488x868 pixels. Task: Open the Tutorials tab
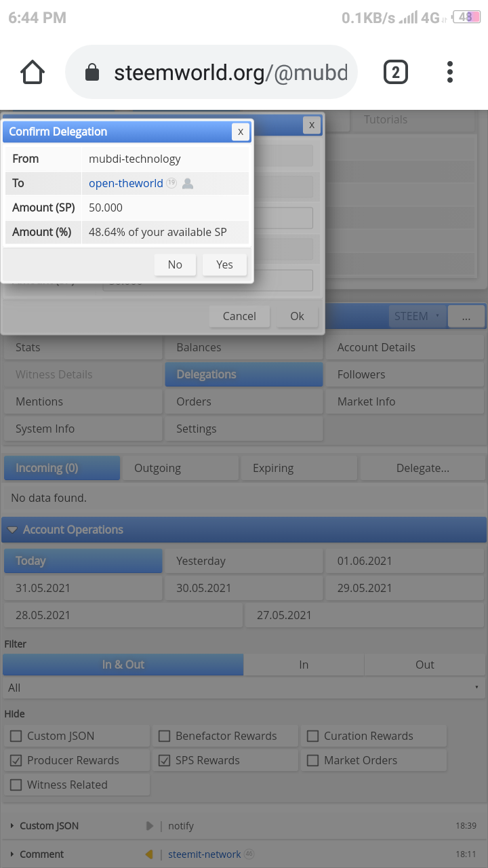(412, 119)
